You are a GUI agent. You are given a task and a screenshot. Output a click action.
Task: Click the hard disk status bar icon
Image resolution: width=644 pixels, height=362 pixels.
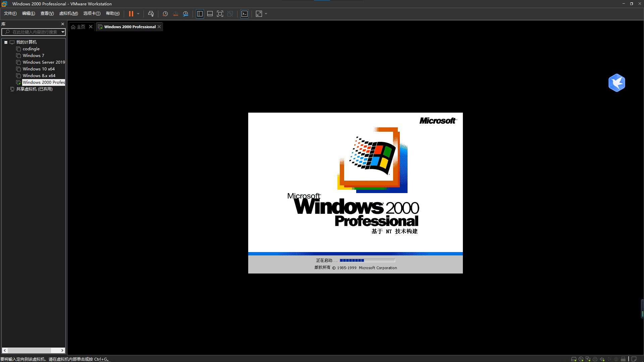[x=574, y=359]
